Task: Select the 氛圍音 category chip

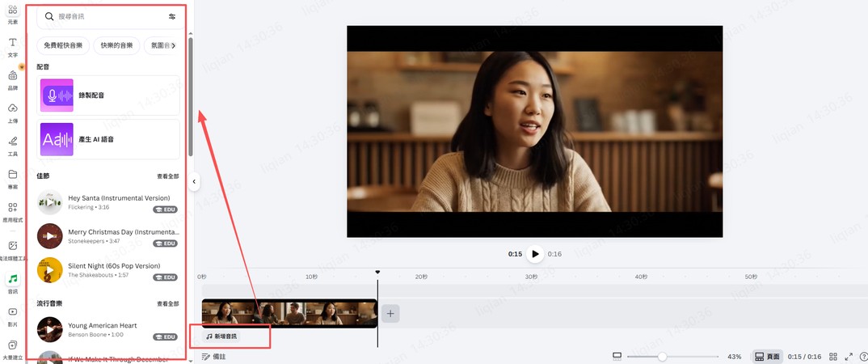Action: pyautogui.click(x=159, y=45)
